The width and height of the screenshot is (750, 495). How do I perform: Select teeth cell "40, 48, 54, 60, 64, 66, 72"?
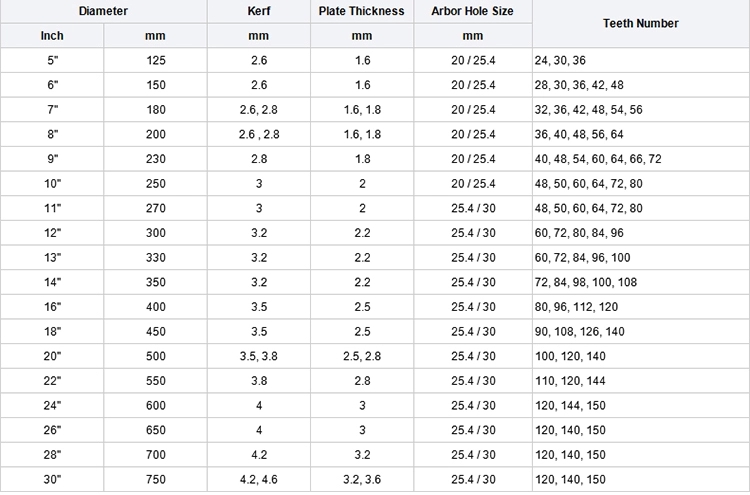[598, 159]
